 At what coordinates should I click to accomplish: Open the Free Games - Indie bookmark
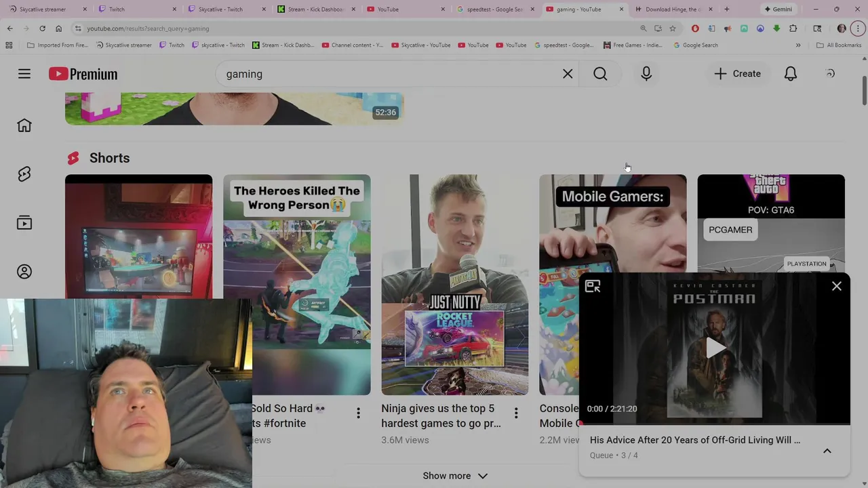(633, 45)
